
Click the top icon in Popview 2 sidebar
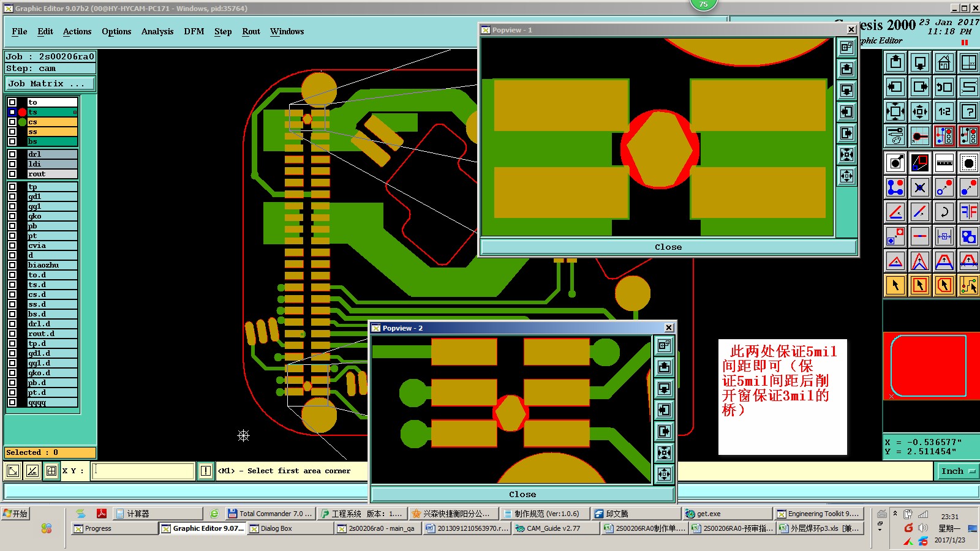664,345
